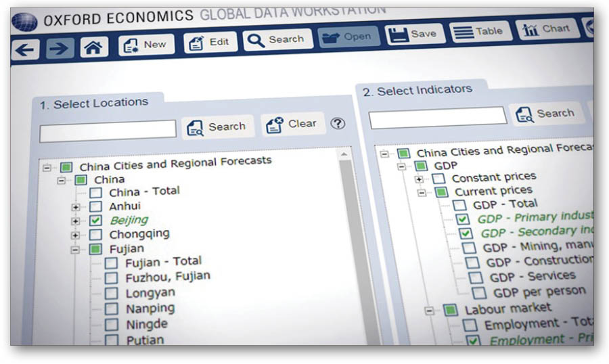Check the GDP per person checkbox
The image size is (609, 364).
coord(479,294)
